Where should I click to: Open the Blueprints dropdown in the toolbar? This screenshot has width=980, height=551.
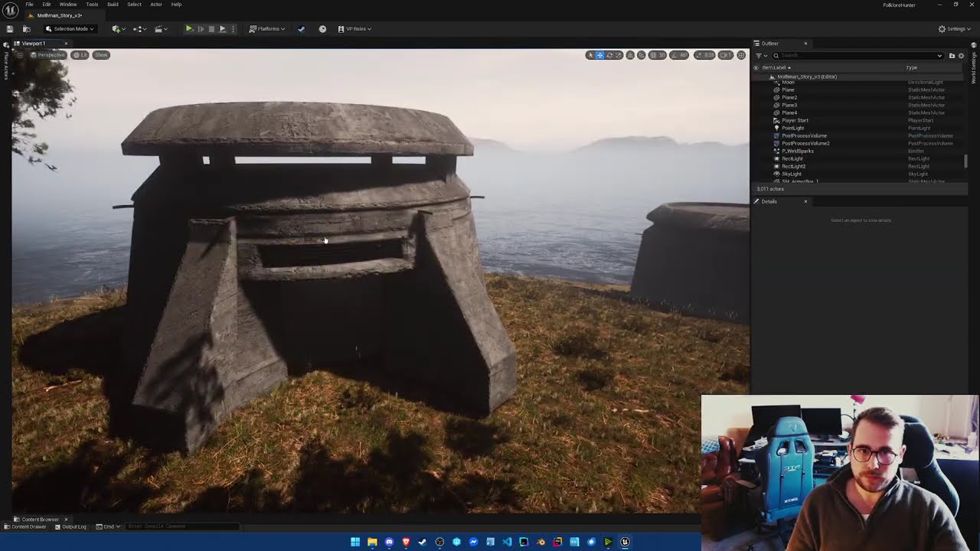pyautogui.click(x=139, y=29)
